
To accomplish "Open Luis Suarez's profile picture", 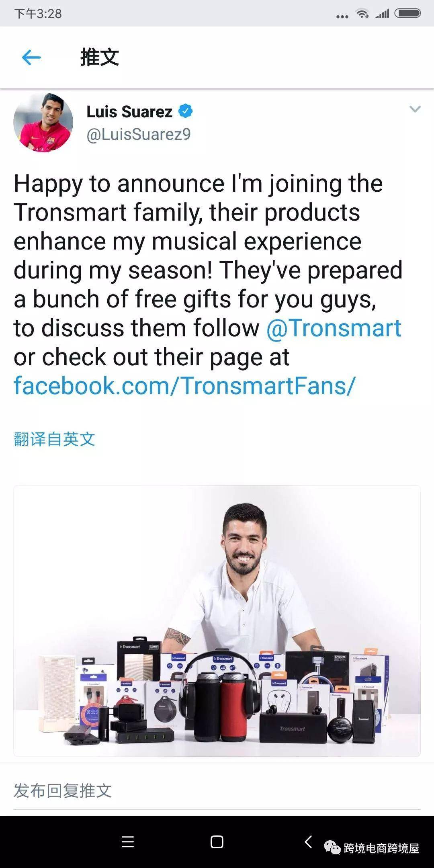I will pos(43,123).
